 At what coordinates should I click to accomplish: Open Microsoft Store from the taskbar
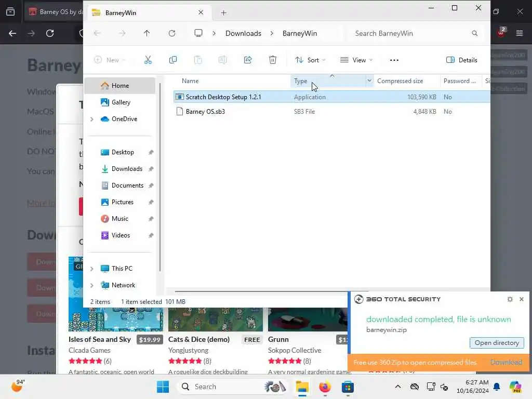point(348,387)
